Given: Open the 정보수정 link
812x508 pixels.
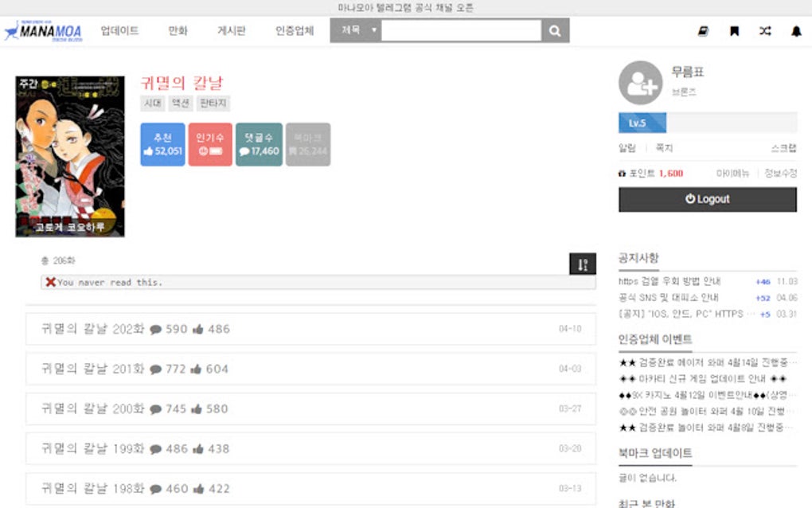Looking at the screenshot, I should coord(780,173).
